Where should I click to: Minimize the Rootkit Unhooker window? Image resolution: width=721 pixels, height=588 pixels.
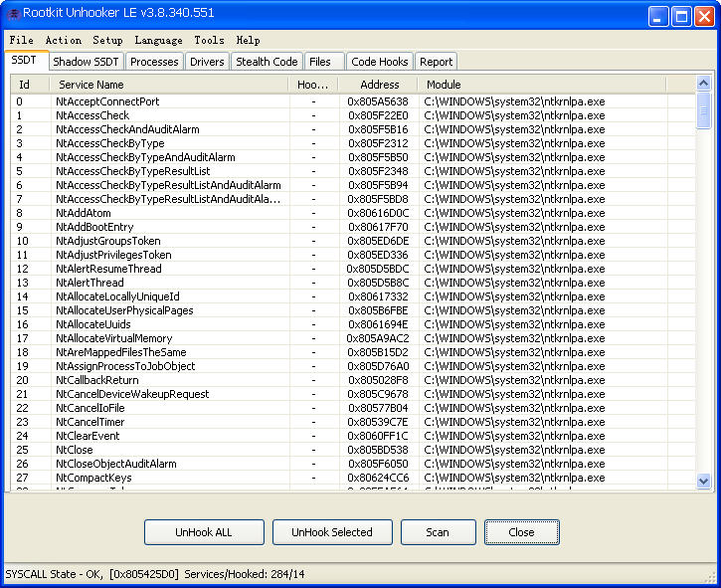(658, 17)
